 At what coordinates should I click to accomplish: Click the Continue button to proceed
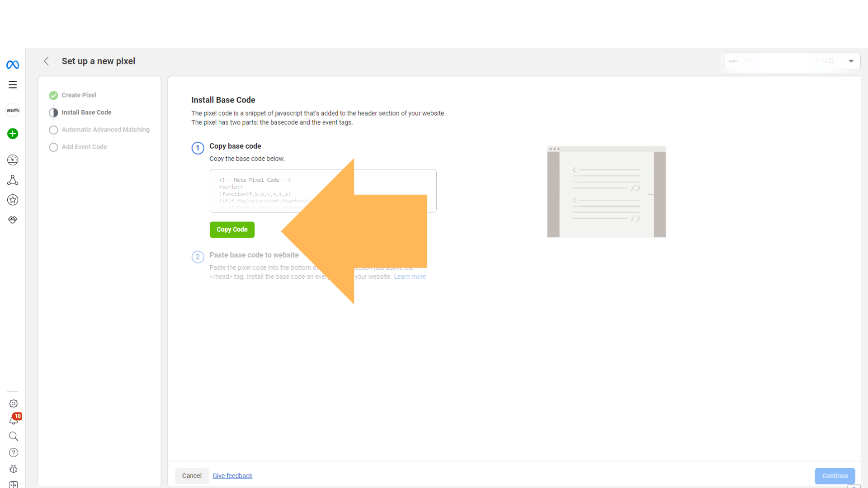[x=835, y=475]
